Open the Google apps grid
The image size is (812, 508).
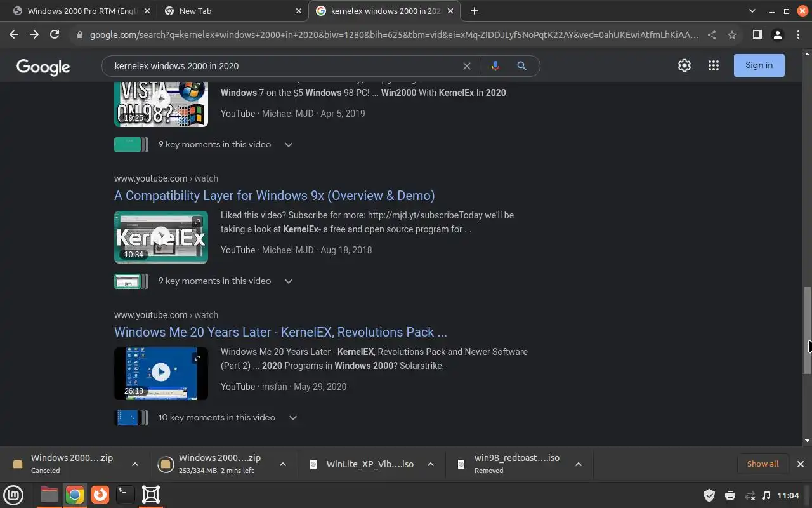click(714, 65)
